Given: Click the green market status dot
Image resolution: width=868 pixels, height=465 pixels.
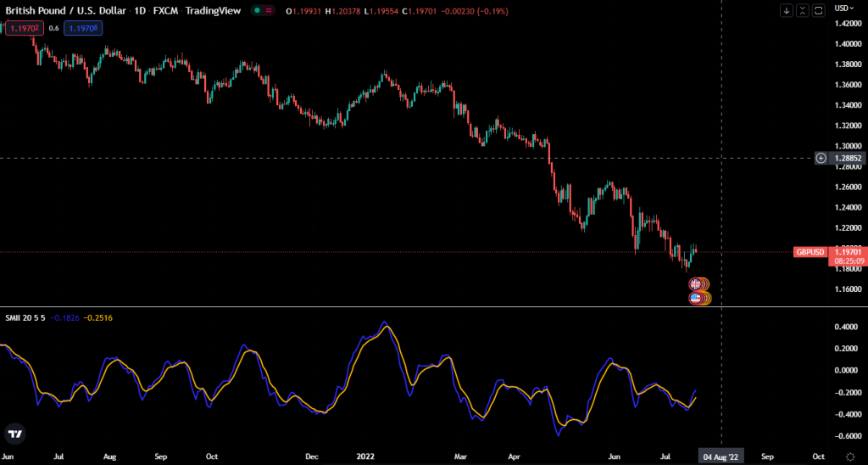Looking at the screenshot, I should coord(258,10).
